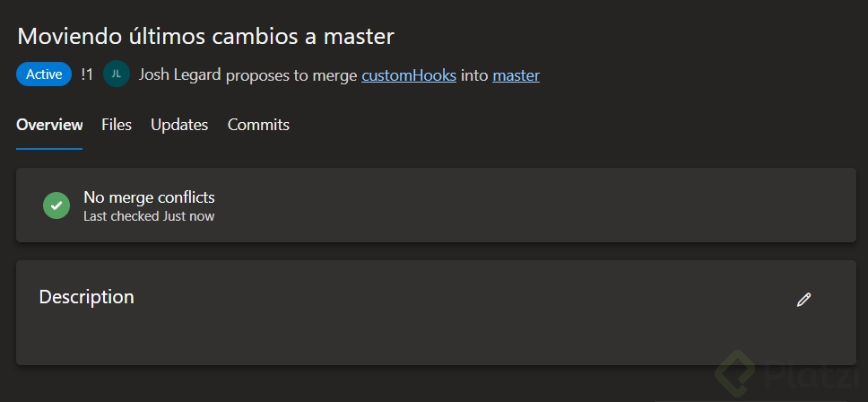Click the pull request ID !1

[87, 74]
